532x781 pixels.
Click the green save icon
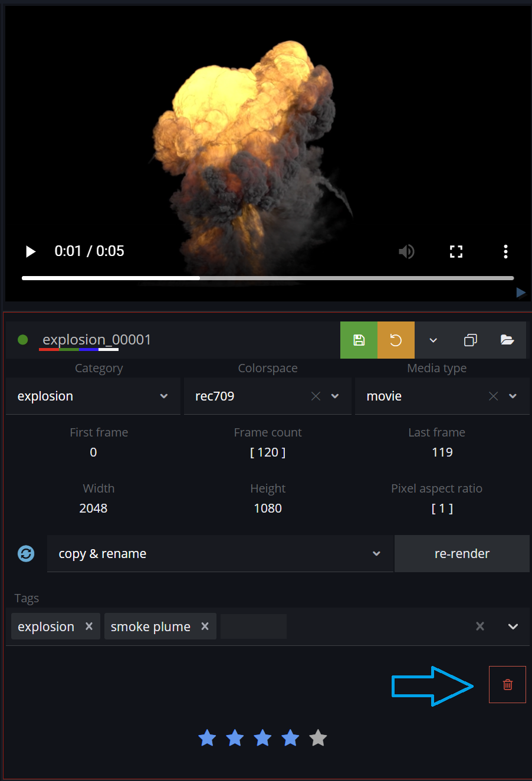click(x=359, y=340)
